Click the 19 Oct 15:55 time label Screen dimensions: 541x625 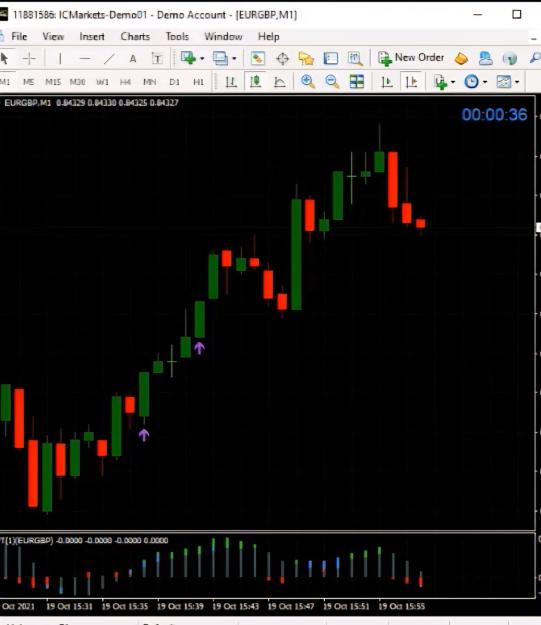[x=401, y=606]
